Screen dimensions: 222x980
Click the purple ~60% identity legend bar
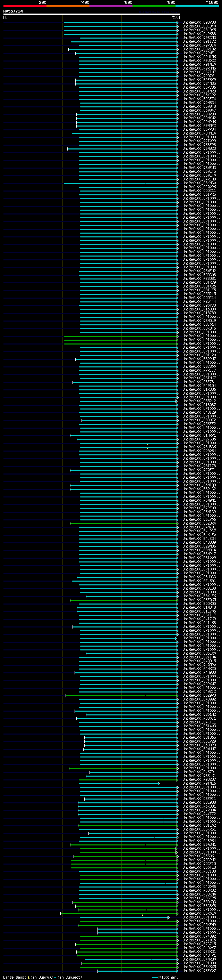111,7
